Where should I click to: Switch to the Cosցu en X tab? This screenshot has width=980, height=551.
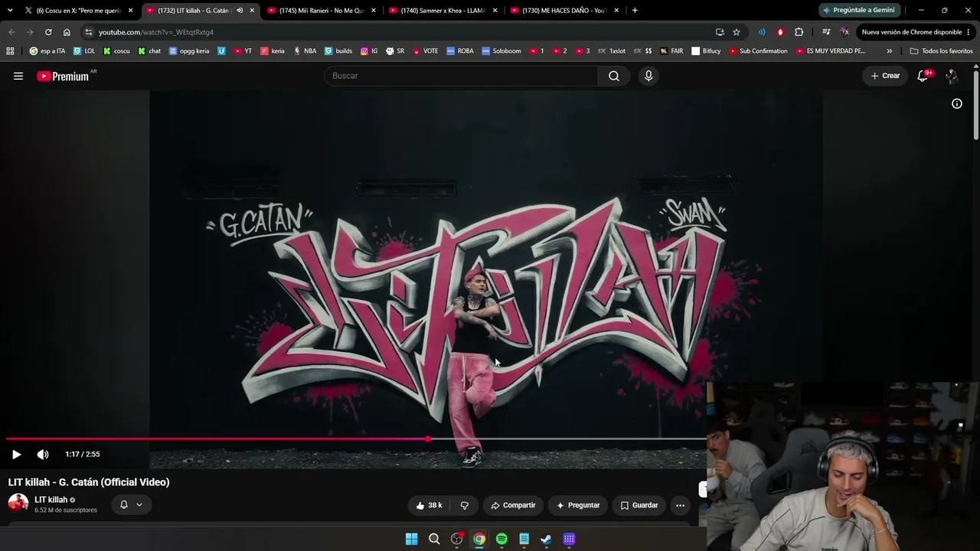pyautogui.click(x=79, y=11)
